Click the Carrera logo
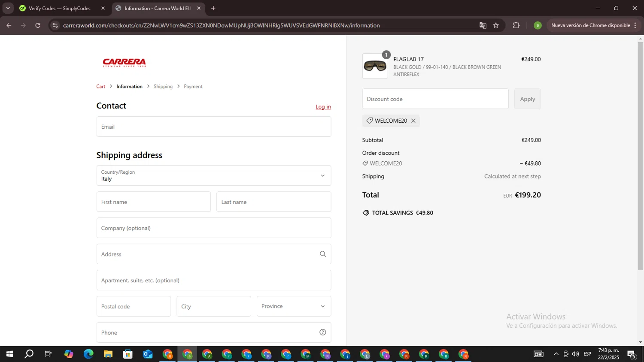The height and width of the screenshot is (362, 644). [x=125, y=63]
